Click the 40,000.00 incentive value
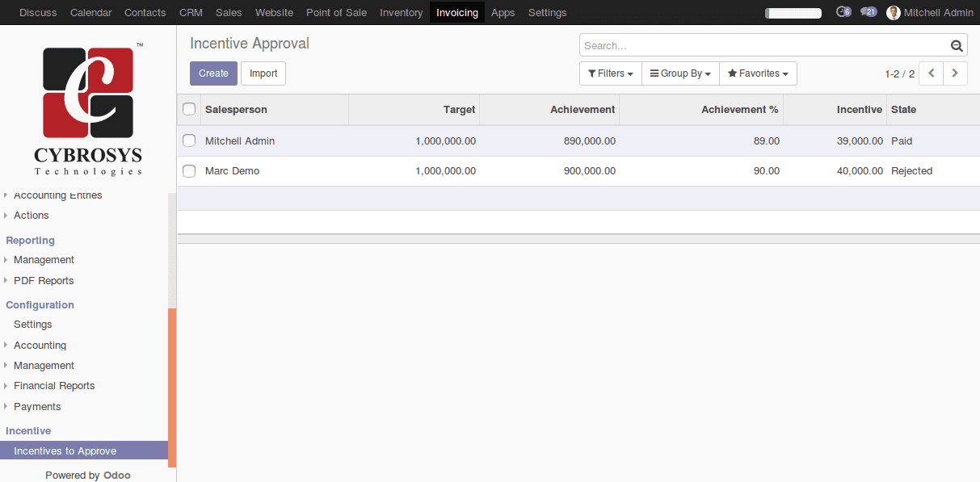 pyautogui.click(x=860, y=171)
